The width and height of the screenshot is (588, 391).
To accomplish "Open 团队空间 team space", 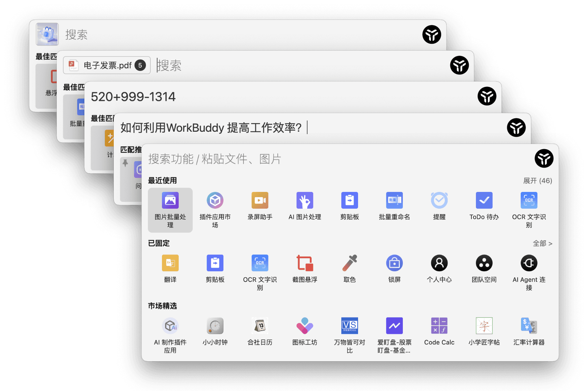I will coord(484,269).
